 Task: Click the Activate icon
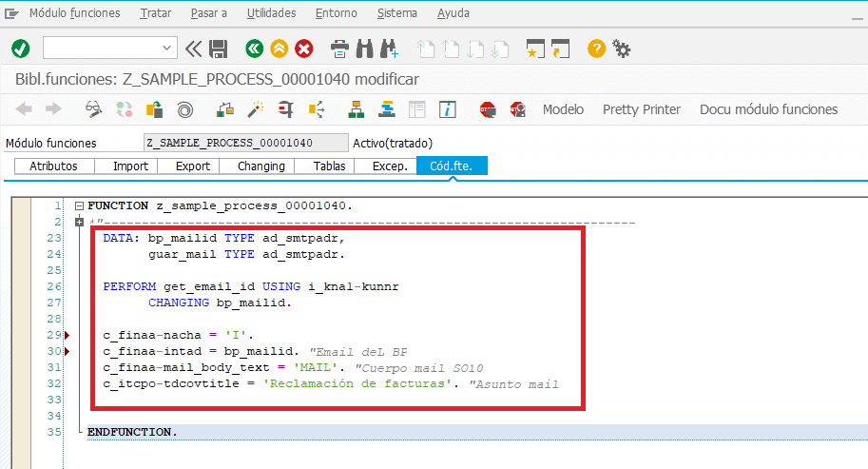coord(224,109)
